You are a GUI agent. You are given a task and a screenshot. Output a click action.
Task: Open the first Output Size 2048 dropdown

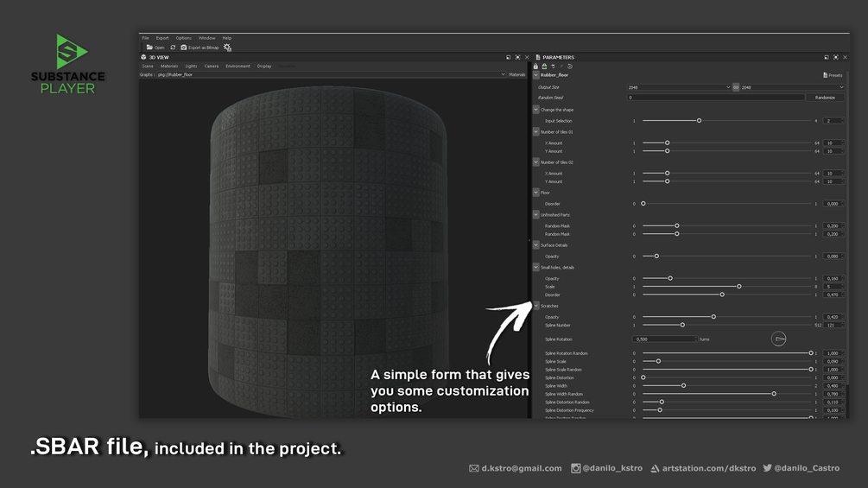click(x=679, y=87)
